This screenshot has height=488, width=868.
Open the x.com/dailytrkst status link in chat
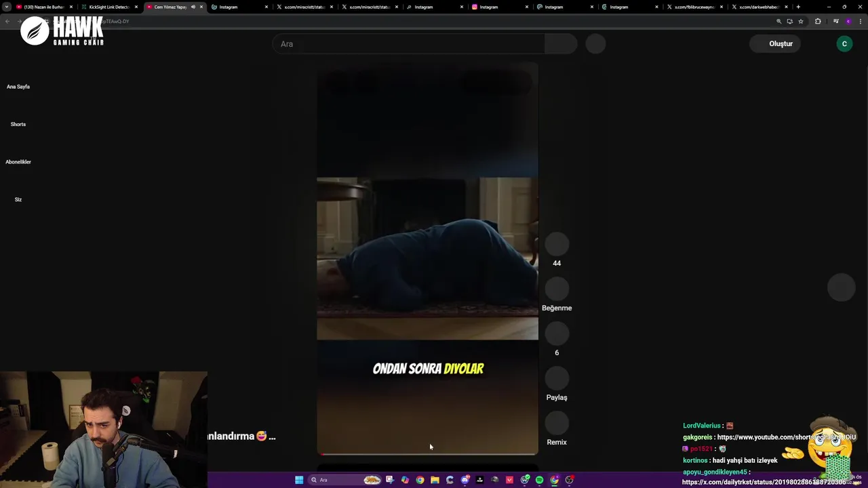[x=764, y=483]
